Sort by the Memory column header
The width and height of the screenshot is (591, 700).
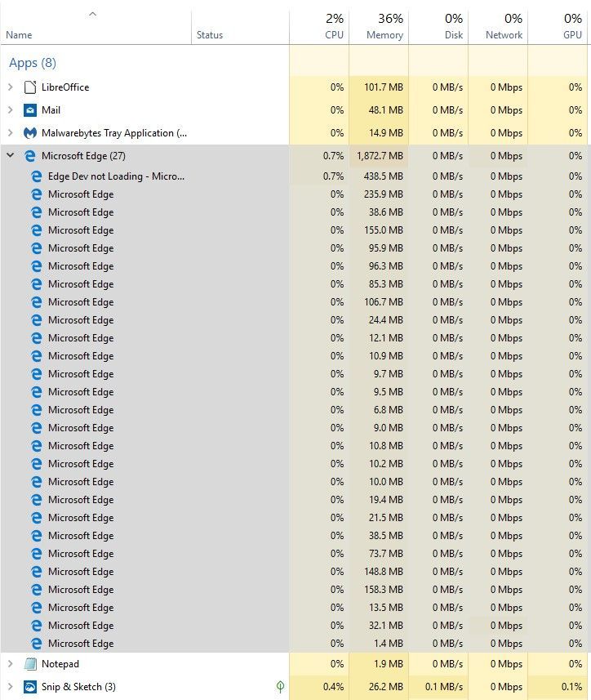click(379, 27)
